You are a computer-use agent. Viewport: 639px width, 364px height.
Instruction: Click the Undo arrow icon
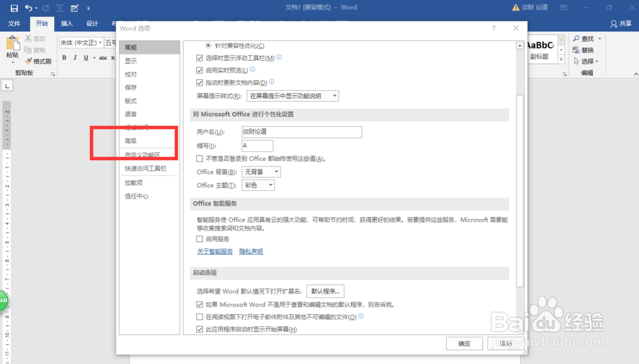pyautogui.click(x=28, y=8)
